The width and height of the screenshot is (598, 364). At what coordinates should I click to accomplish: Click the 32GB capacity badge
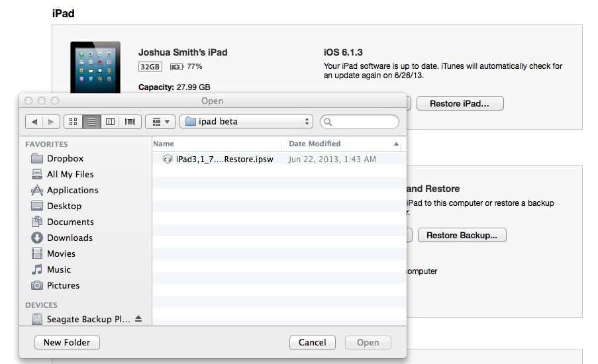coord(150,67)
